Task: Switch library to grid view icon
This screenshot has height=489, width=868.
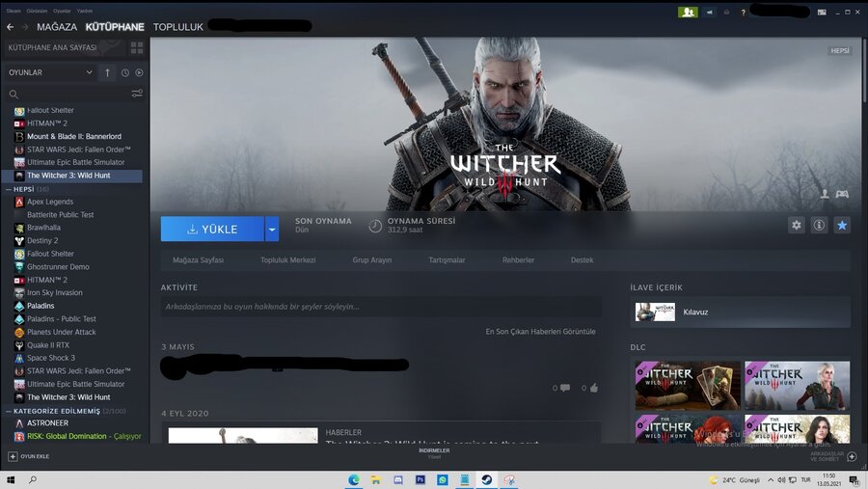Action: tap(137, 47)
